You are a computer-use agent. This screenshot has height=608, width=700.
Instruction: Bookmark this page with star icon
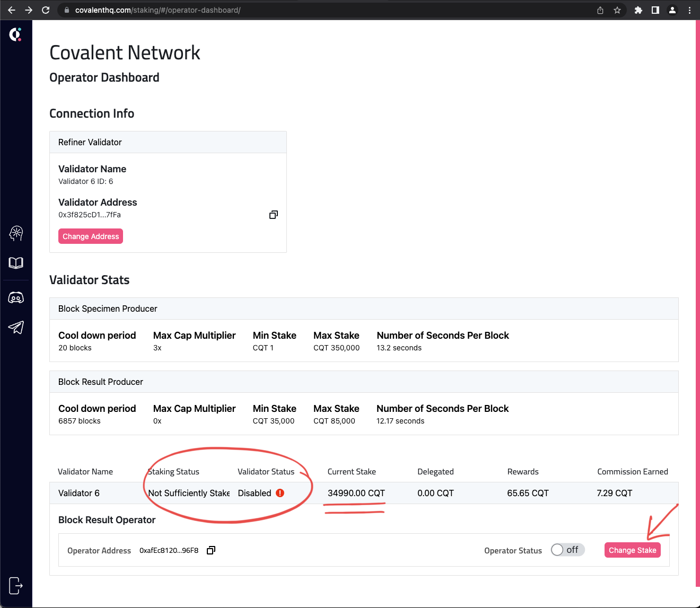click(x=617, y=10)
